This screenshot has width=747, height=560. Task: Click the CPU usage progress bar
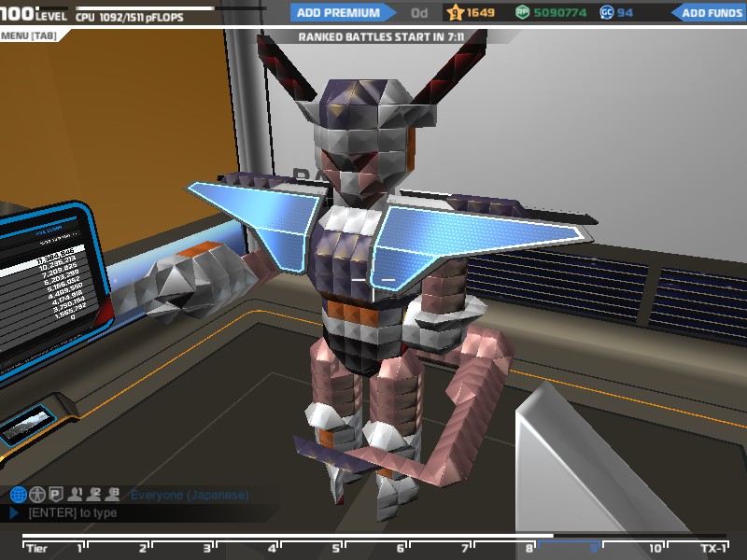[171, 8]
